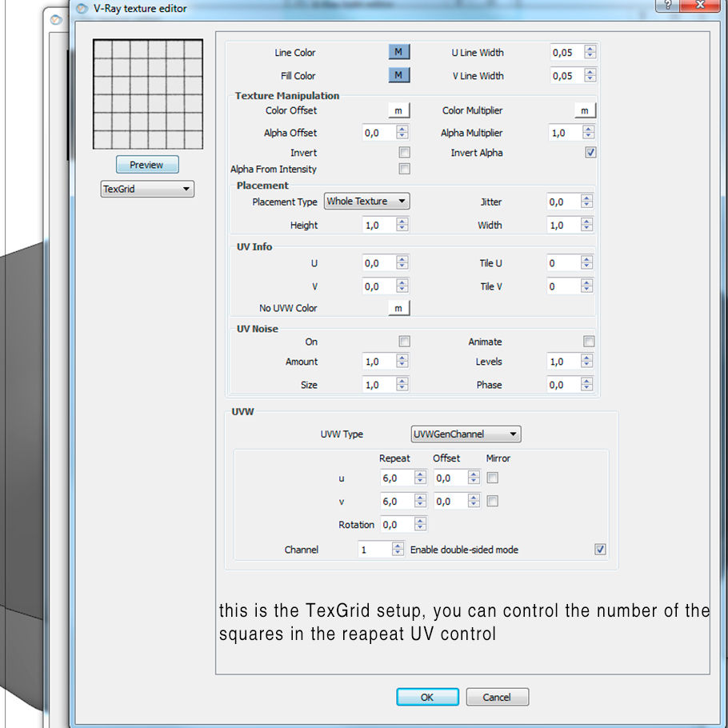Click the UV Noise Amount spinner arrows

[402, 362]
